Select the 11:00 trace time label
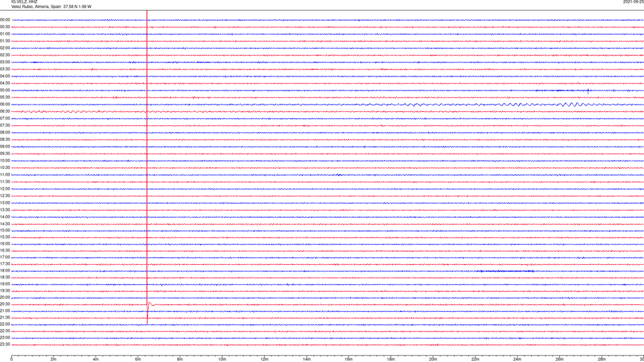The height and width of the screenshot is (362, 644). pyautogui.click(x=5, y=175)
